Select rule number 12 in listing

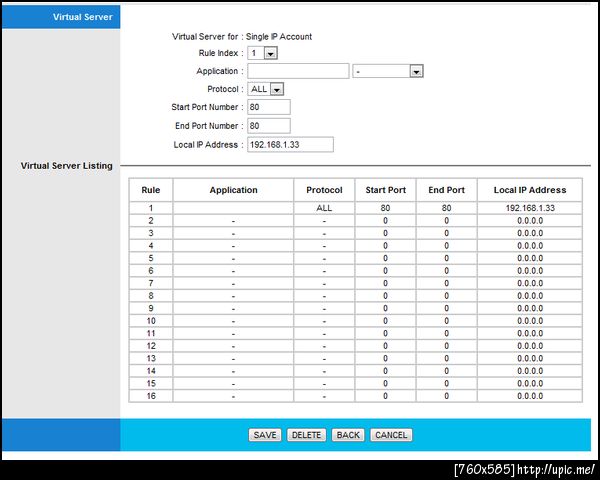coord(151,346)
